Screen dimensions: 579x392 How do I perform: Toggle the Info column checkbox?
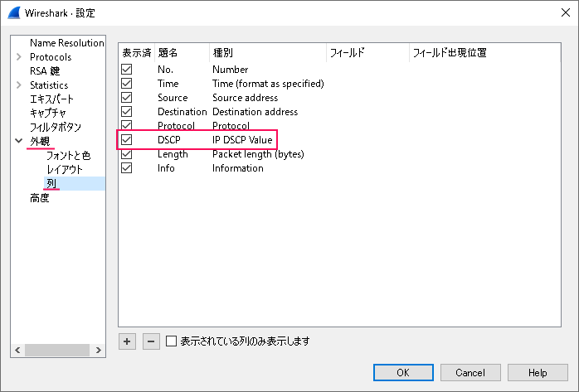pos(127,167)
